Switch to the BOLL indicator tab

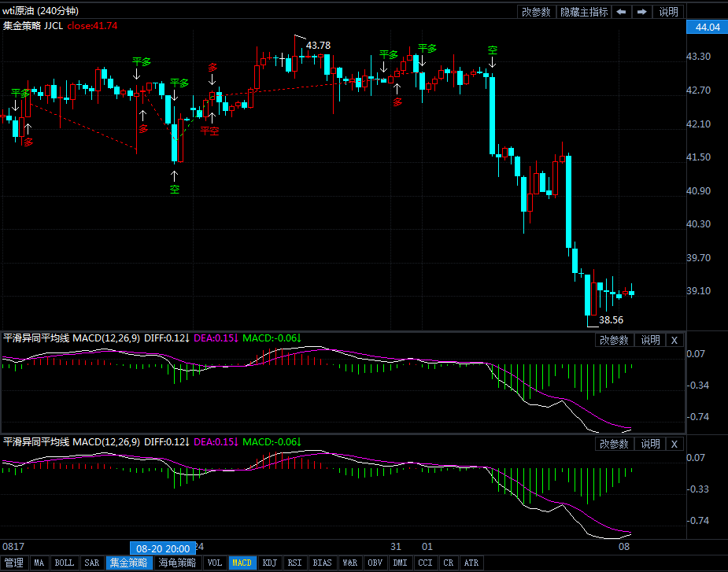tap(65, 563)
